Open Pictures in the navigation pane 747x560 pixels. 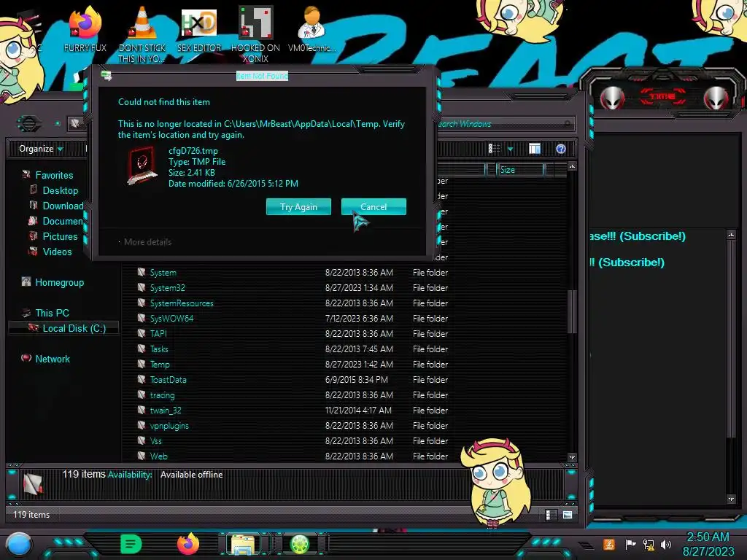[x=60, y=236]
